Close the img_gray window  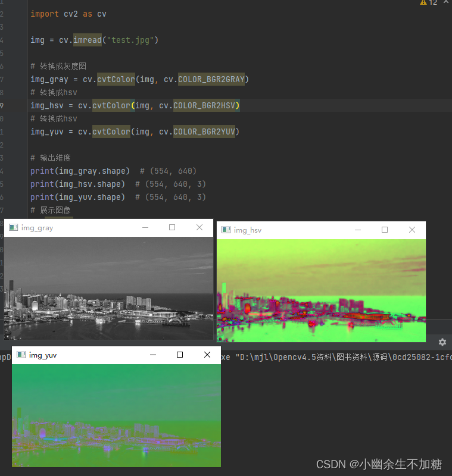(199, 227)
